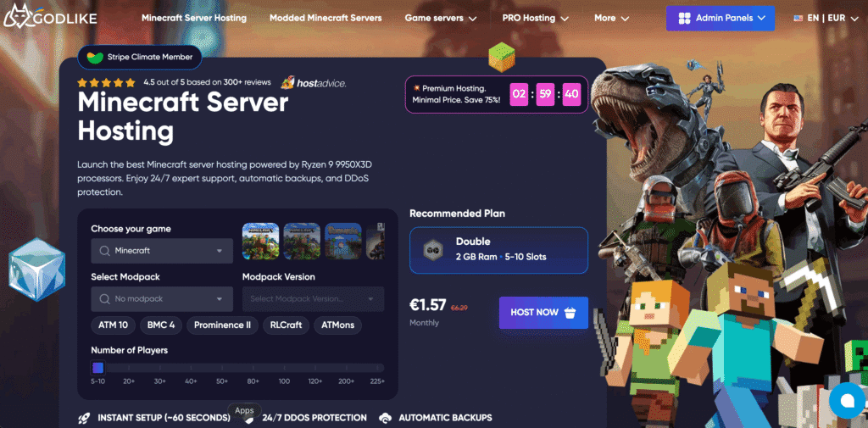Click the search icon in Choose your game field
This screenshot has width=868, height=428.
point(104,251)
